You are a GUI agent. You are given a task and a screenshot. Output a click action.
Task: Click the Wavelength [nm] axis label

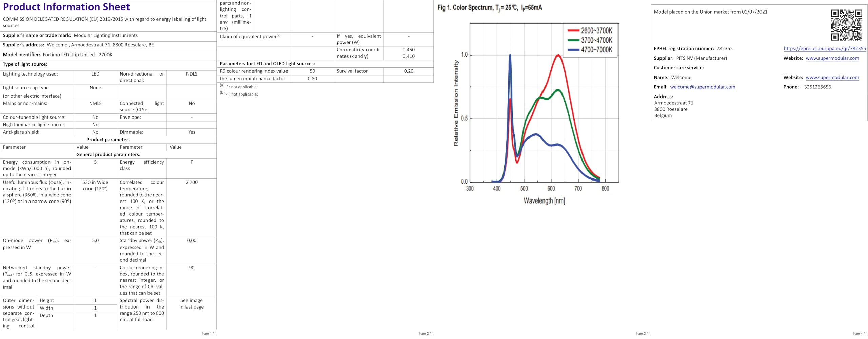point(544,201)
